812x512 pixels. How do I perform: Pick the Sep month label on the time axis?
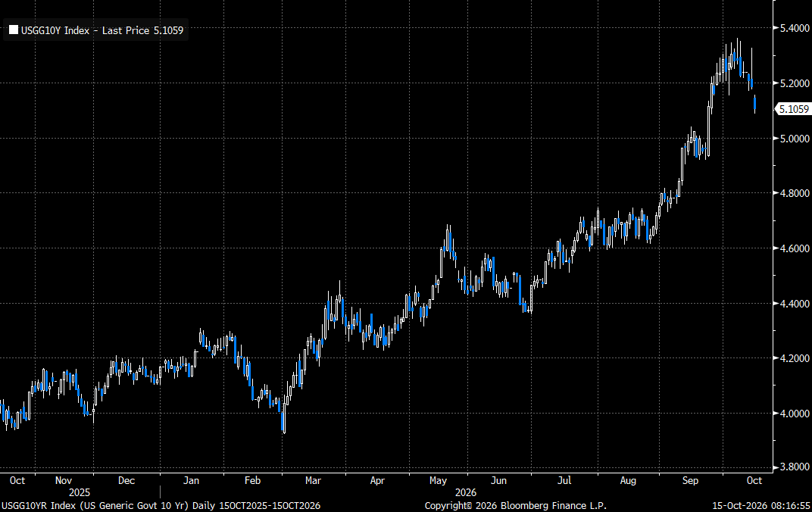point(690,480)
